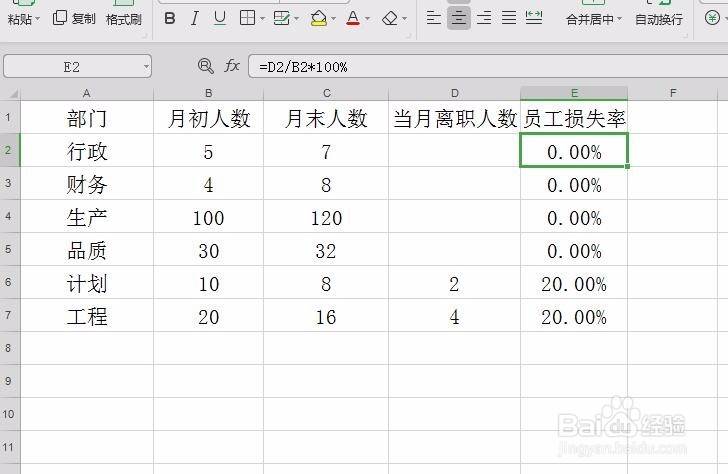Select column A header
Viewport: 728px width, 474px height.
coord(87,93)
